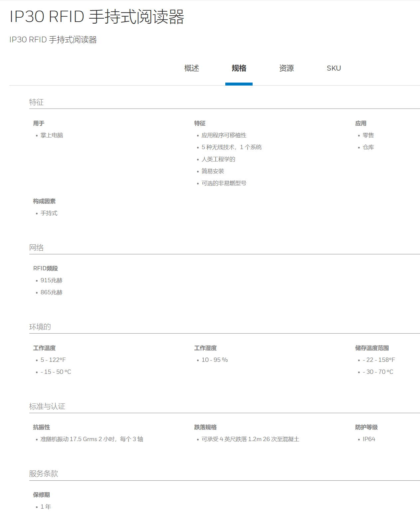Click the 储存温度范围 label
The width and height of the screenshot is (420, 520).
tap(372, 348)
